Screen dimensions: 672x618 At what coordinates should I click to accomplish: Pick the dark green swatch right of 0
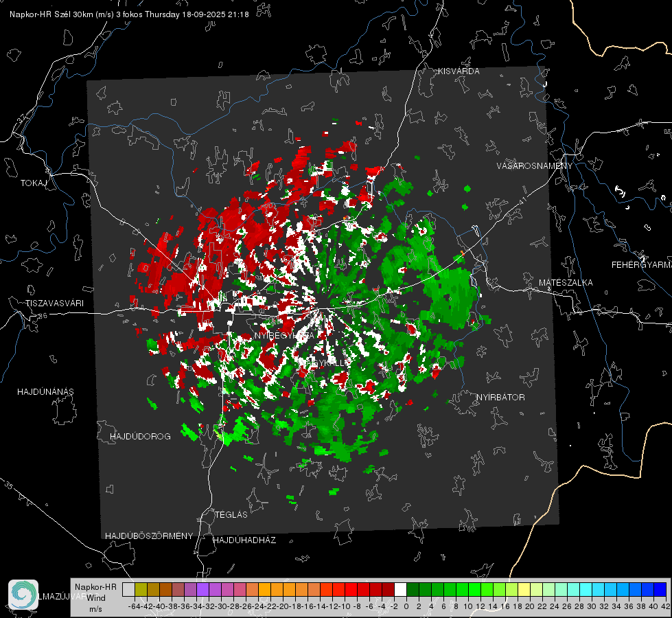[413, 589]
